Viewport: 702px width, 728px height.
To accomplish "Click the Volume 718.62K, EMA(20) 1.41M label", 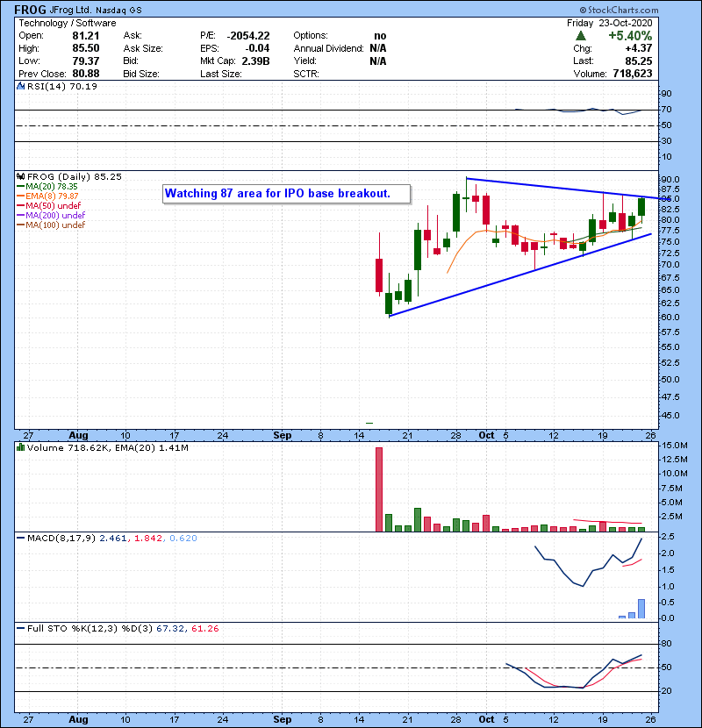I will (x=108, y=447).
